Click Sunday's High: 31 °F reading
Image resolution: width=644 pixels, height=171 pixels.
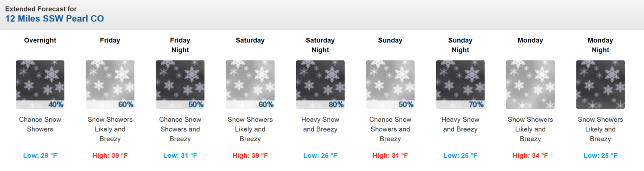click(390, 156)
